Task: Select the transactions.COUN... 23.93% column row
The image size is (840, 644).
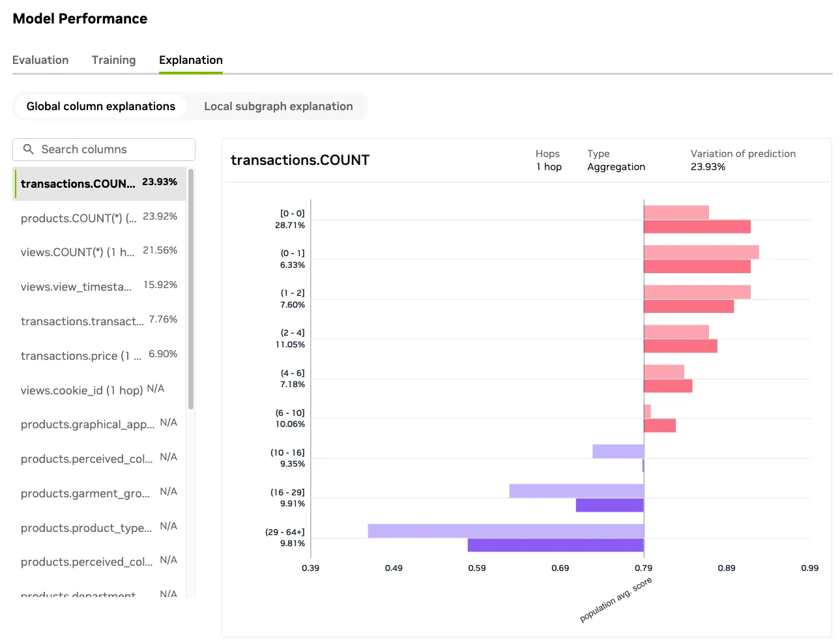Action: [99, 184]
